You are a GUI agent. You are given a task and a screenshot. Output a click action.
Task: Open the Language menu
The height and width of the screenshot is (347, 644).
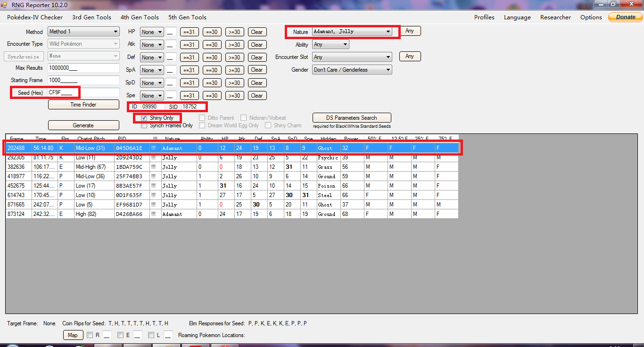517,17
